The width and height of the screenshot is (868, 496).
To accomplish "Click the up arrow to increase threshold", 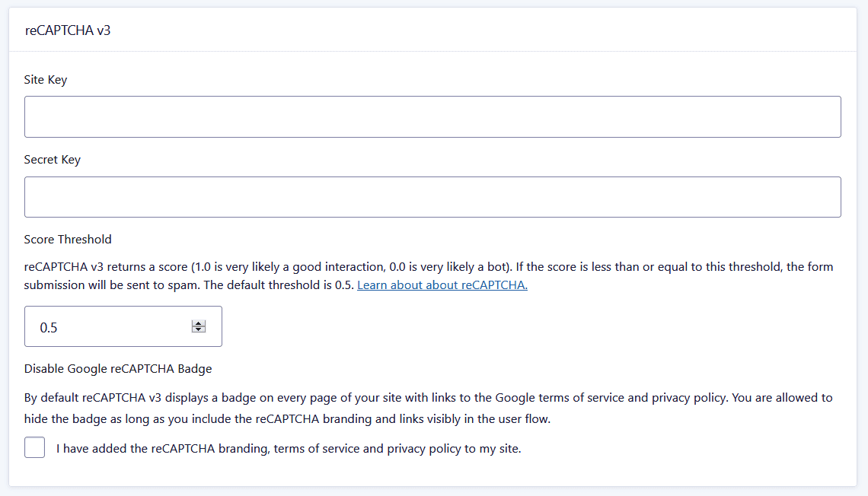I will coord(198,323).
